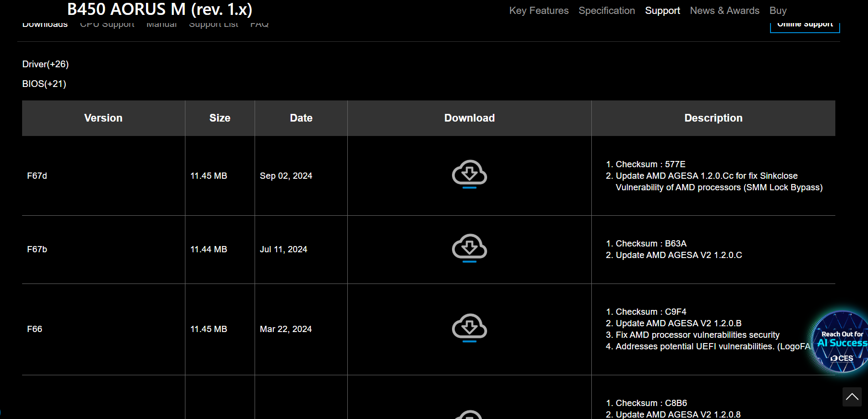Screen dimensions: 868x419
Task: Select the Support List sub-tab
Action: pos(213,25)
